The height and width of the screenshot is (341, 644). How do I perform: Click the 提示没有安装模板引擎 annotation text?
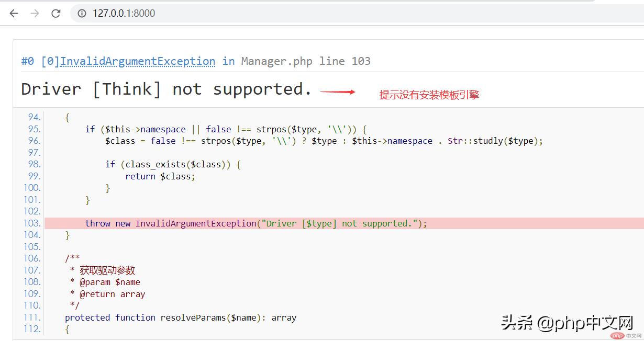tap(429, 94)
